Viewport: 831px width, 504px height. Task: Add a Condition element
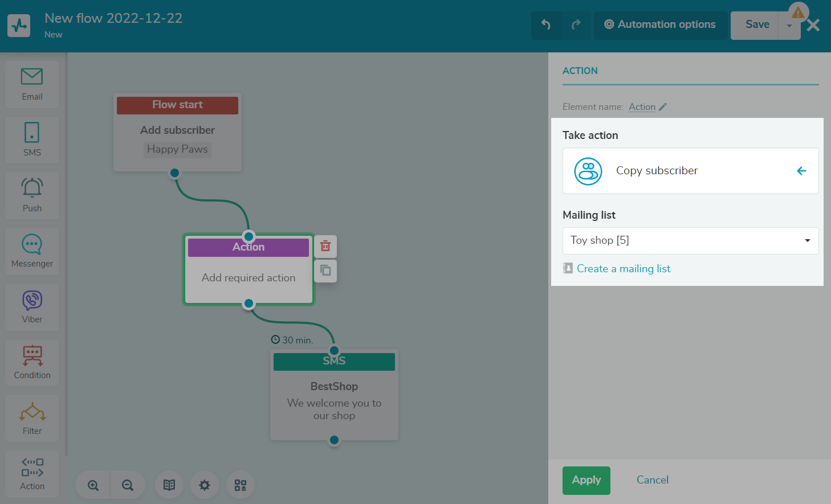[x=32, y=362]
